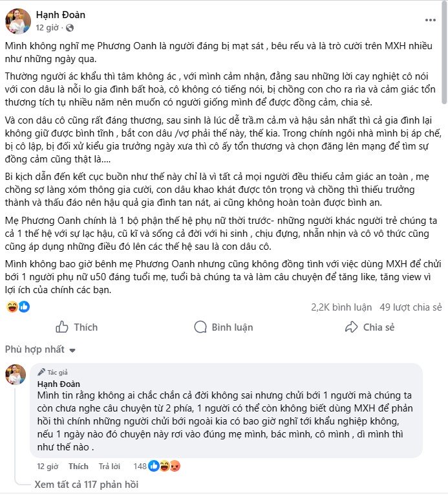
Task: Click the share arrow Chia sẻ icon
Action: pos(351,327)
